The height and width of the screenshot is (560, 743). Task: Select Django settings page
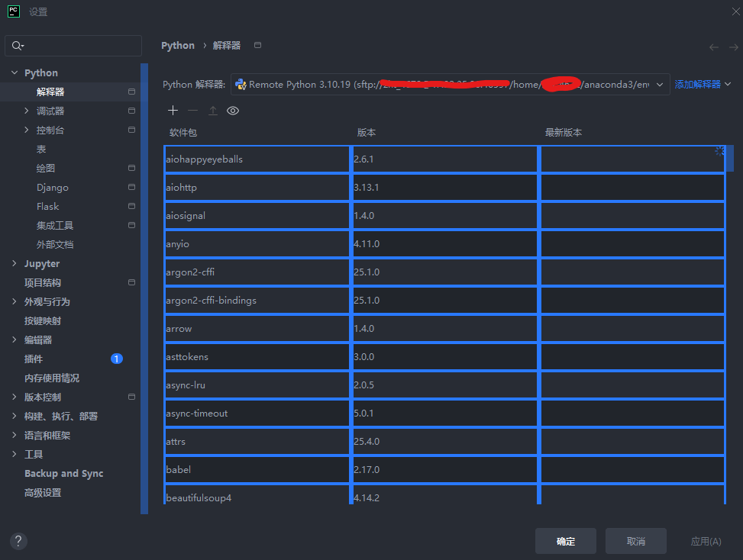click(x=53, y=188)
